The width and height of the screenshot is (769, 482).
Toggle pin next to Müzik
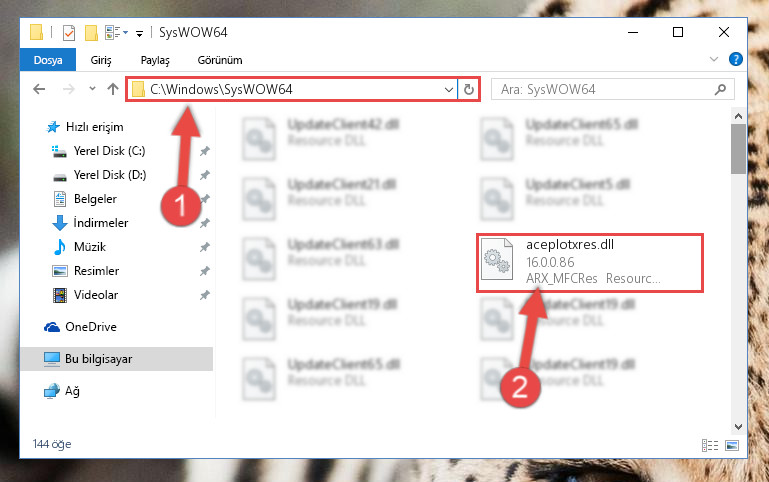click(x=205, y=247)
